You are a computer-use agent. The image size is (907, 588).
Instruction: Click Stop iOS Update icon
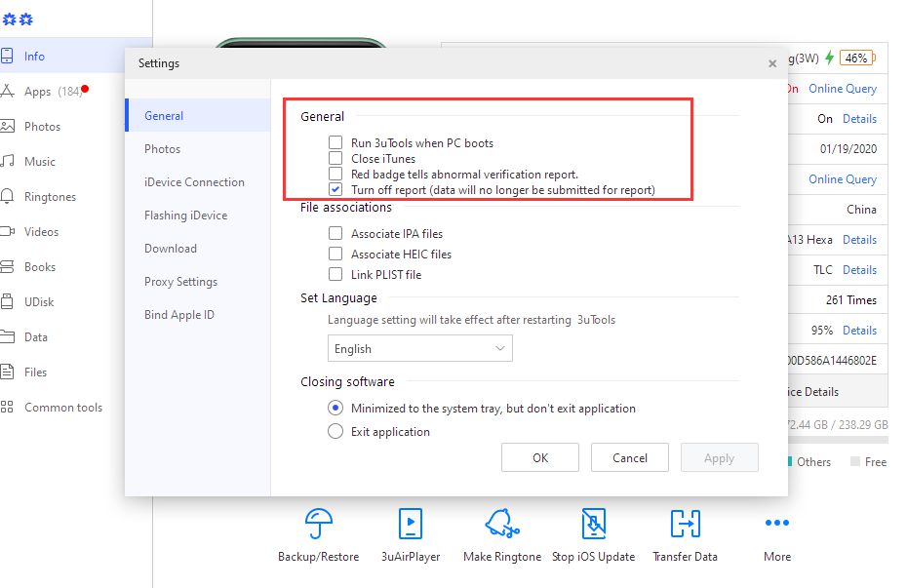pyautogui.click(x=594, y=524)
